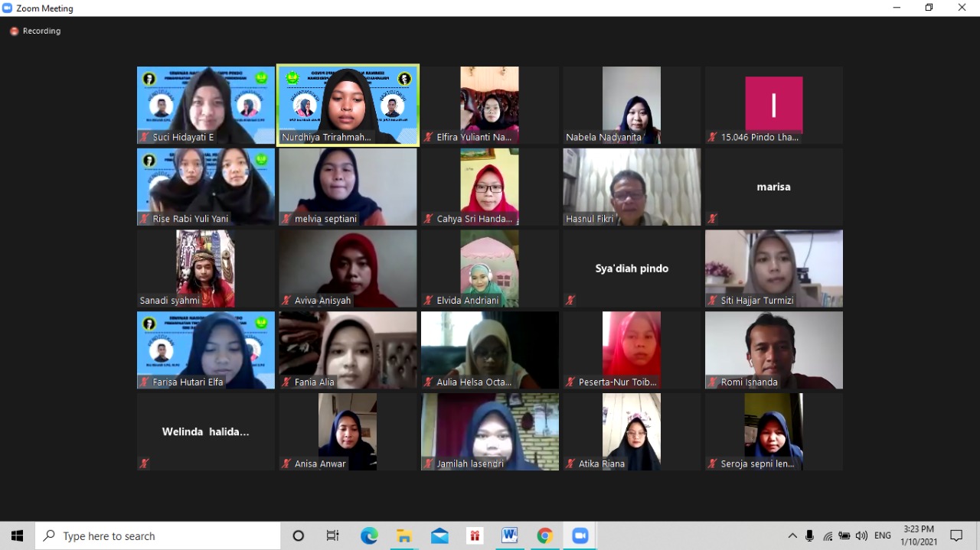Open the Mail app from the taskbar
Screen dimensions: 980x550
click(439, 535)
